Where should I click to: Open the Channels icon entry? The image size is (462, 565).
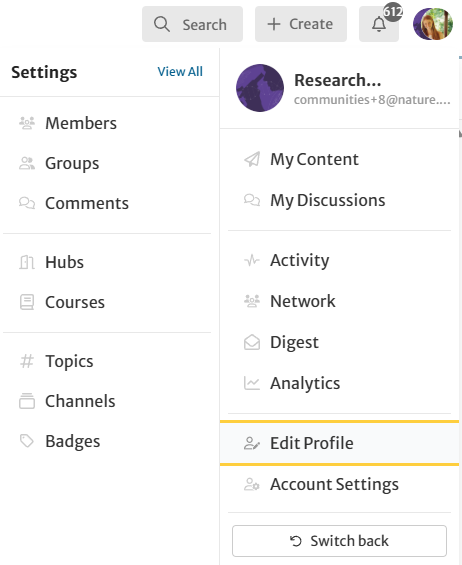[x=27, y=401]
